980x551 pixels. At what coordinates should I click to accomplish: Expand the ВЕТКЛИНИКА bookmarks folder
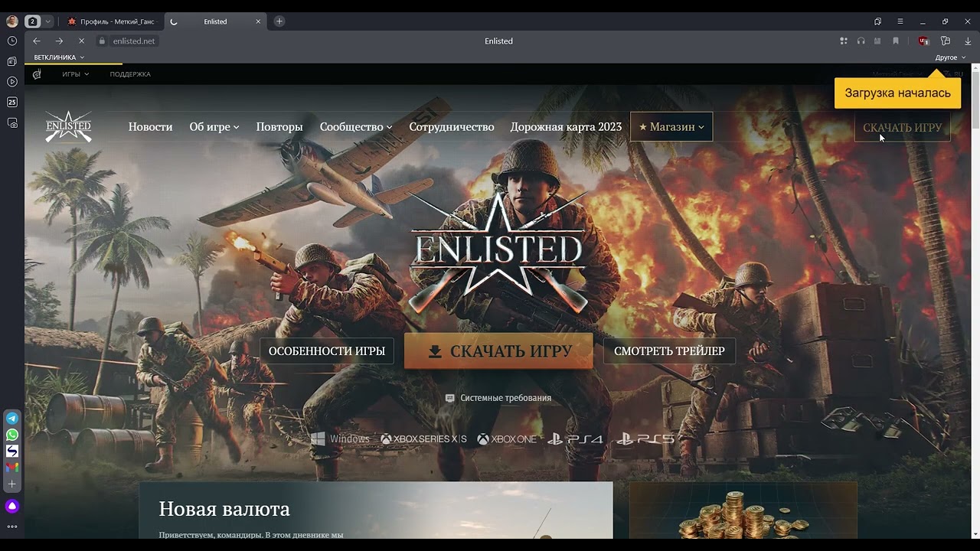tap(59, 57)
